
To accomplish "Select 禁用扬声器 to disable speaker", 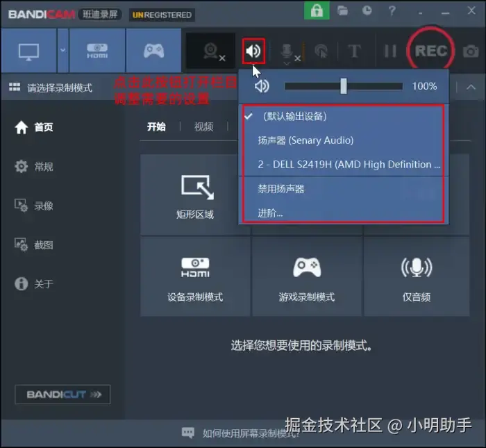I will [x=344, y=188].
